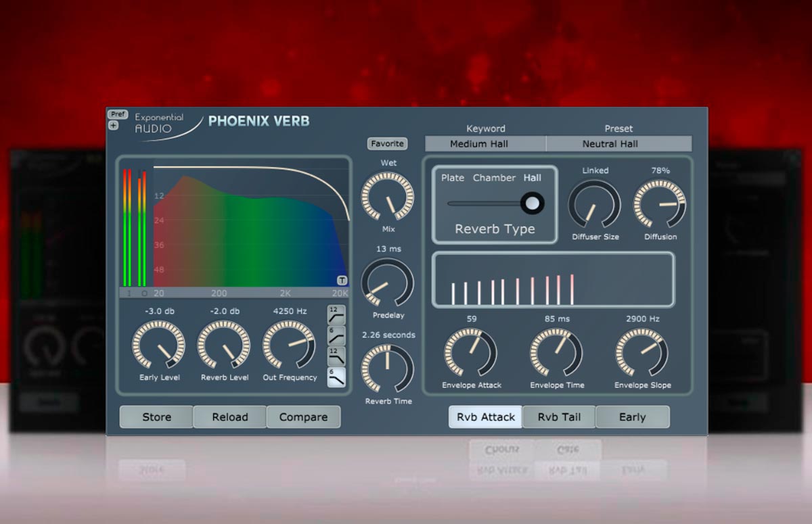
Task: Switch to the Rvb Tail tab
Action: point(559,417)
